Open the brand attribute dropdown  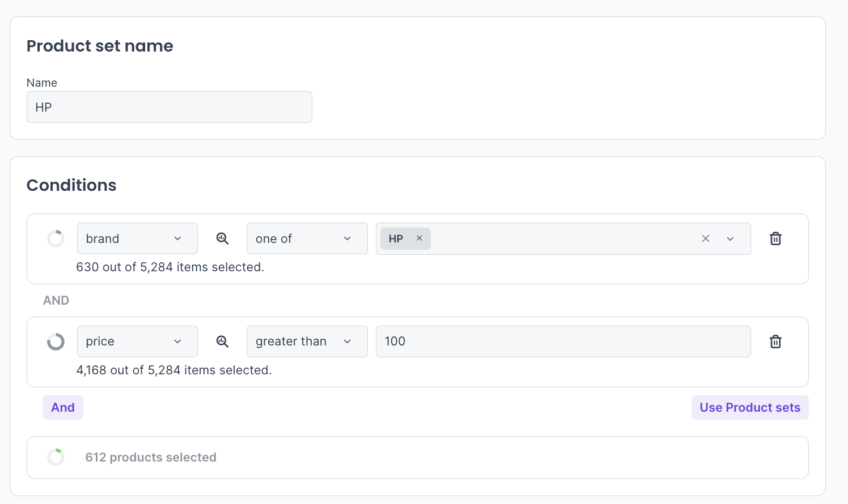[x=137, y=238]
